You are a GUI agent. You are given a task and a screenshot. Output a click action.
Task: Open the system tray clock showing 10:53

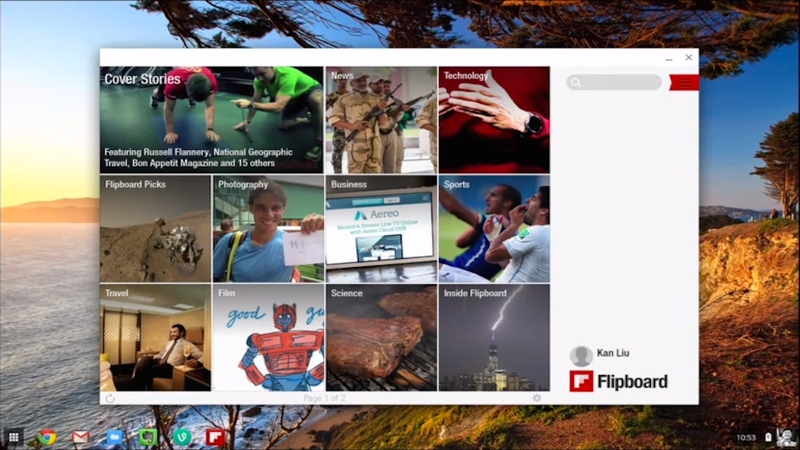click(746, 437)
